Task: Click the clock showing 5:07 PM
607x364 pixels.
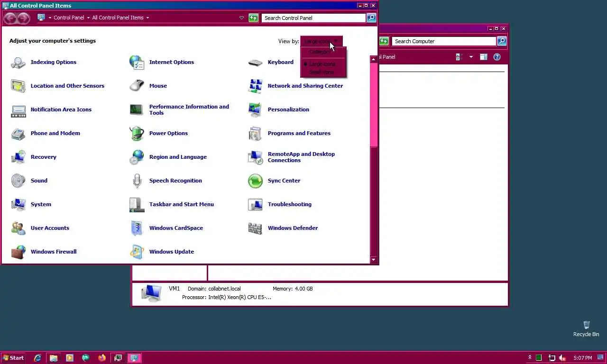Action: [x=583, y=358]
